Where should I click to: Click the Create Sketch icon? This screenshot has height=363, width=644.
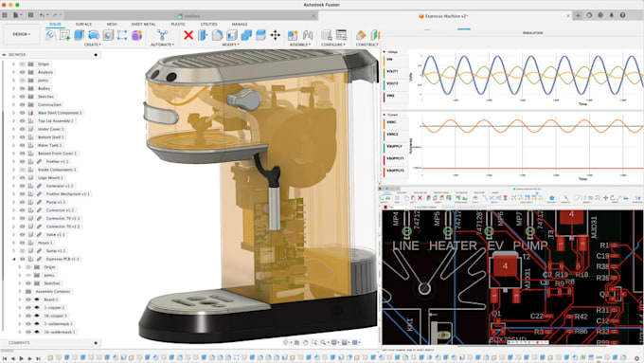coord(65,35)
